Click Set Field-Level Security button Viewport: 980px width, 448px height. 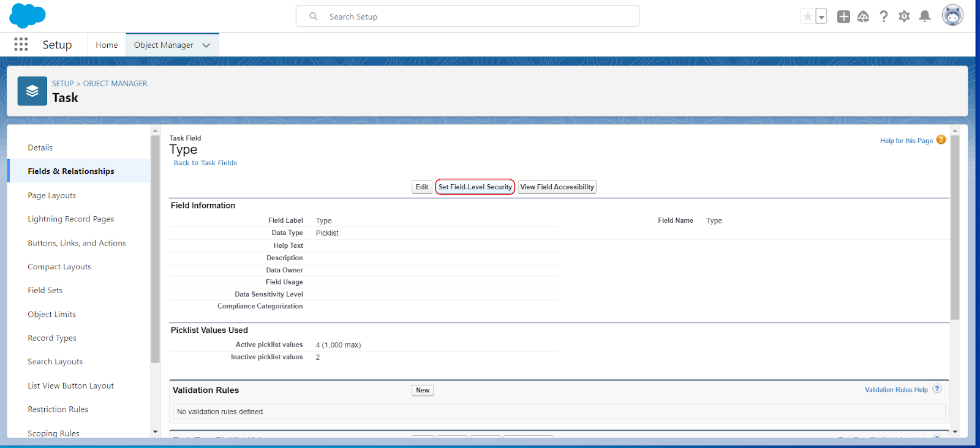tap(475, 187)
